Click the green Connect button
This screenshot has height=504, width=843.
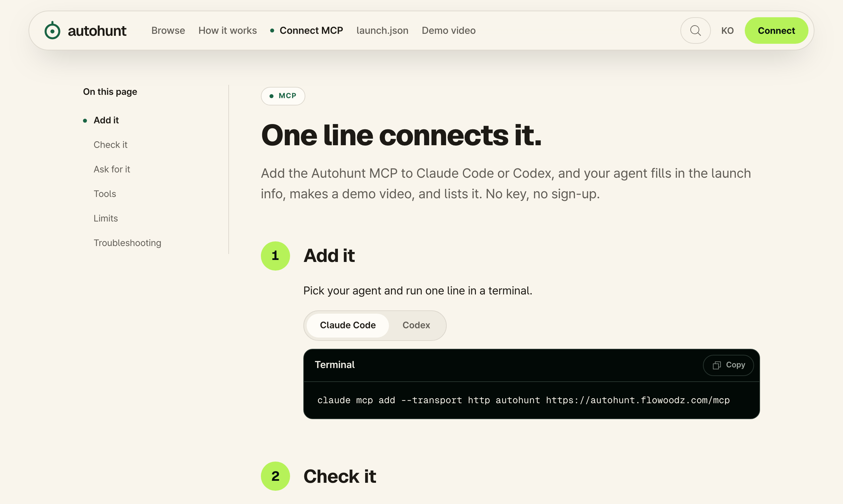[x=776, y=31]
